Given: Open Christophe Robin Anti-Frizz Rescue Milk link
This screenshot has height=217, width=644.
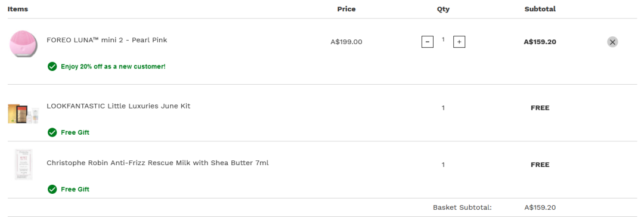Looking at the screenshot, I should pos(157,163).
